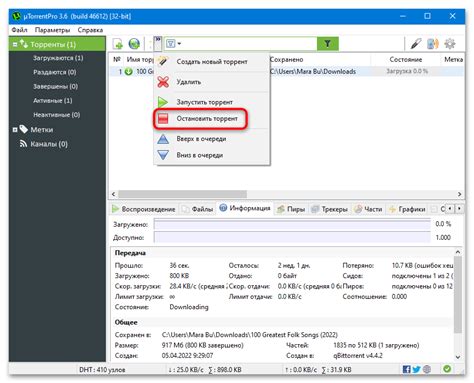The height and width of the screenshot is (383, 474).
Task: Choose 'Вверх в очереди' menu entry
Action: click(212, 139)
